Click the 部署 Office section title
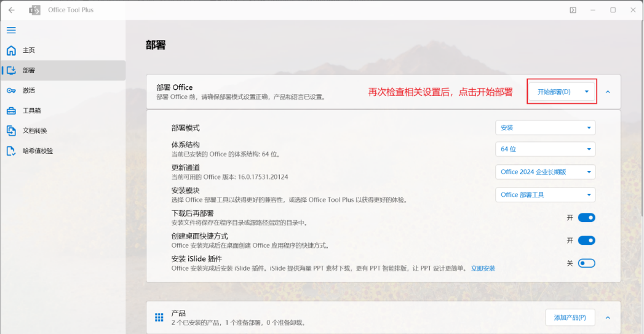 tap(175, 87)
